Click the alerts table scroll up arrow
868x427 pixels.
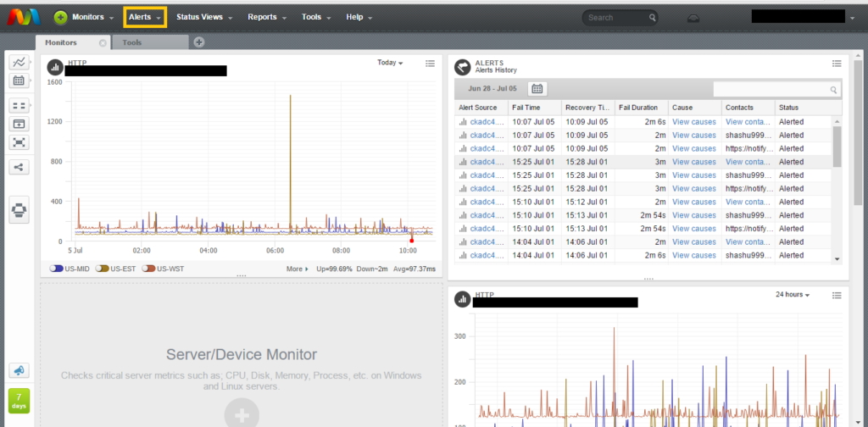(837, 122)
